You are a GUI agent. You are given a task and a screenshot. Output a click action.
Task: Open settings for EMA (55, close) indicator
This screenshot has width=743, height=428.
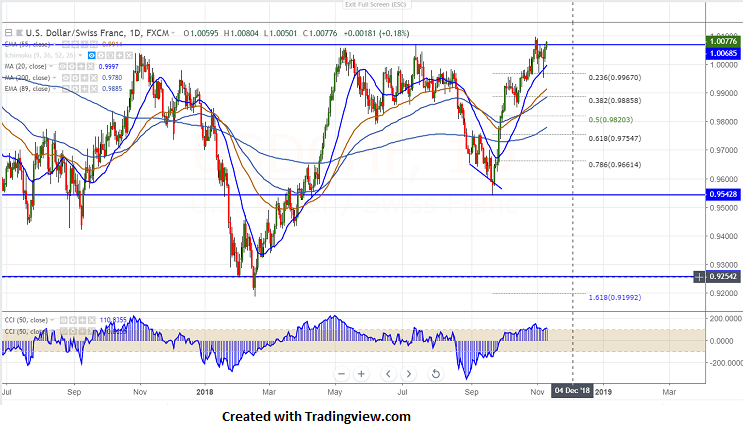pos(75,45)
